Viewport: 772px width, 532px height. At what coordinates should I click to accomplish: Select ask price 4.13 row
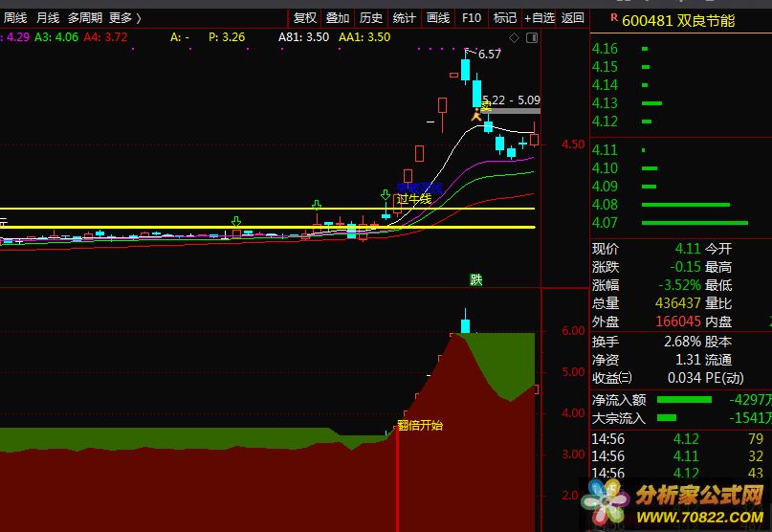tap(681, 103)
